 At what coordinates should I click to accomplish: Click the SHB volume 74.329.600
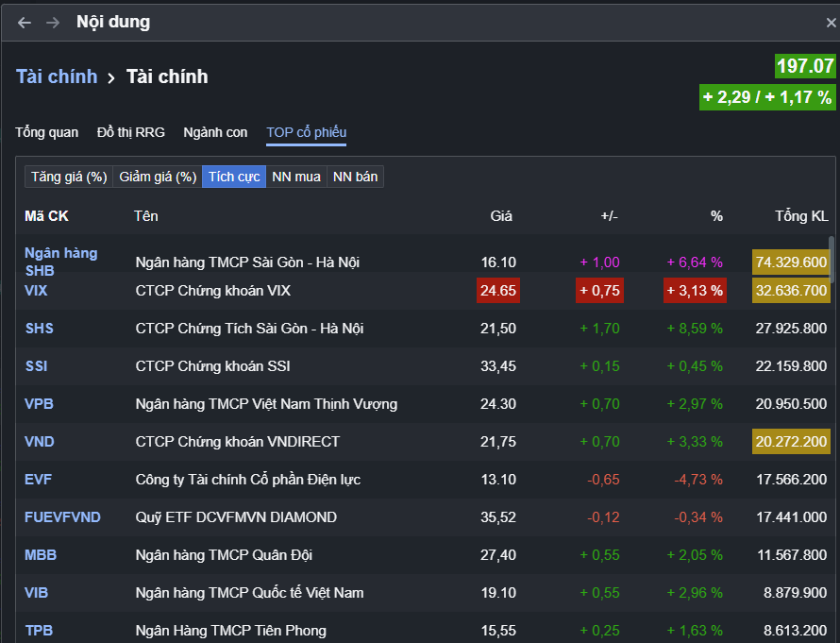click(x=791, y=262)
